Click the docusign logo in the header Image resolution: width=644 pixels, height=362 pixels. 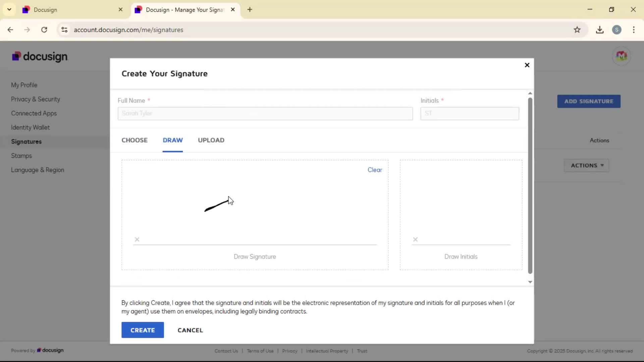pos(40,56)
